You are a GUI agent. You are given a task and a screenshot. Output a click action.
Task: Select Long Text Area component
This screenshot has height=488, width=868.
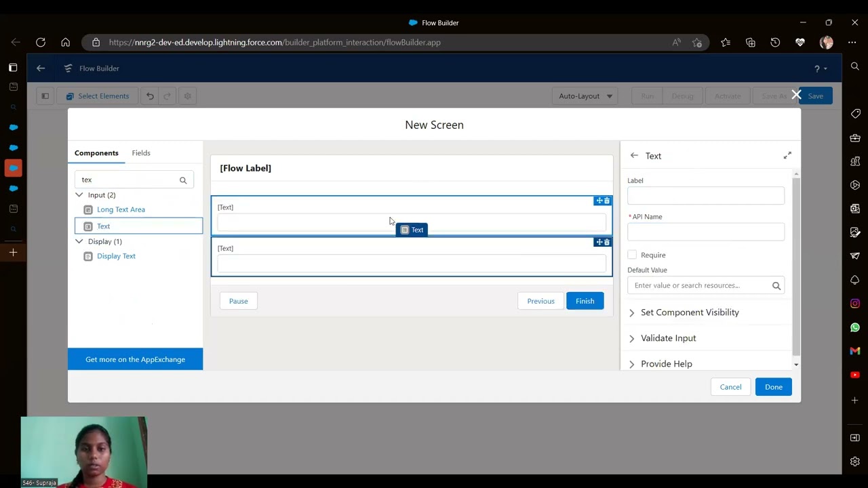121,209
